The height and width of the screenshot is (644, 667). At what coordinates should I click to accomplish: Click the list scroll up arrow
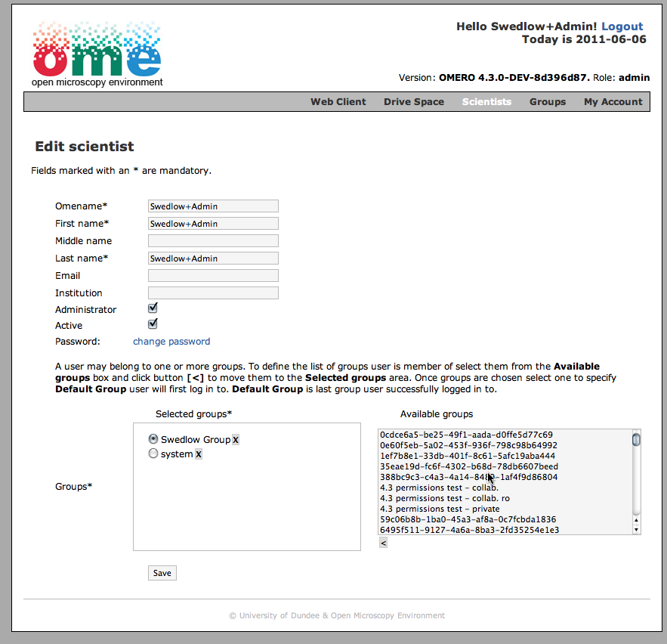click(636, 520)
